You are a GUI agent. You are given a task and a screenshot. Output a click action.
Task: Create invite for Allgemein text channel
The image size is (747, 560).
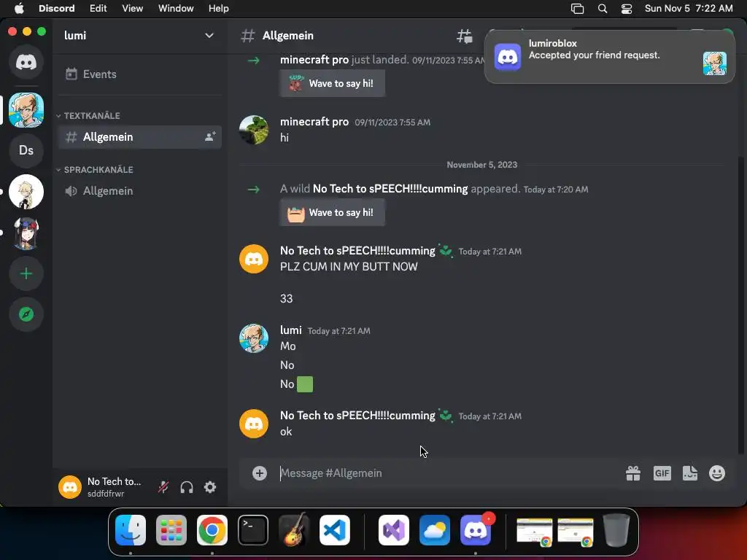pyautogui.click(x=210, y=136)
